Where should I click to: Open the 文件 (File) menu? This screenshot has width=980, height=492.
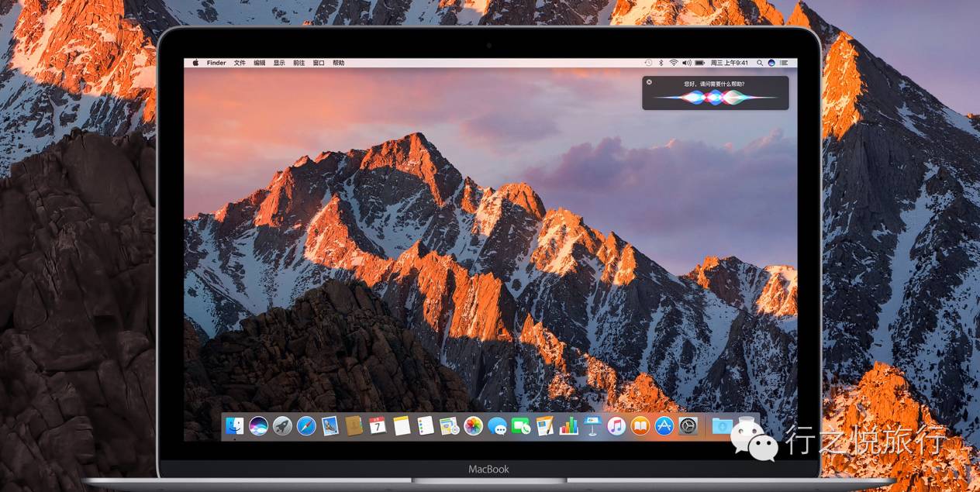pos(240,63)
